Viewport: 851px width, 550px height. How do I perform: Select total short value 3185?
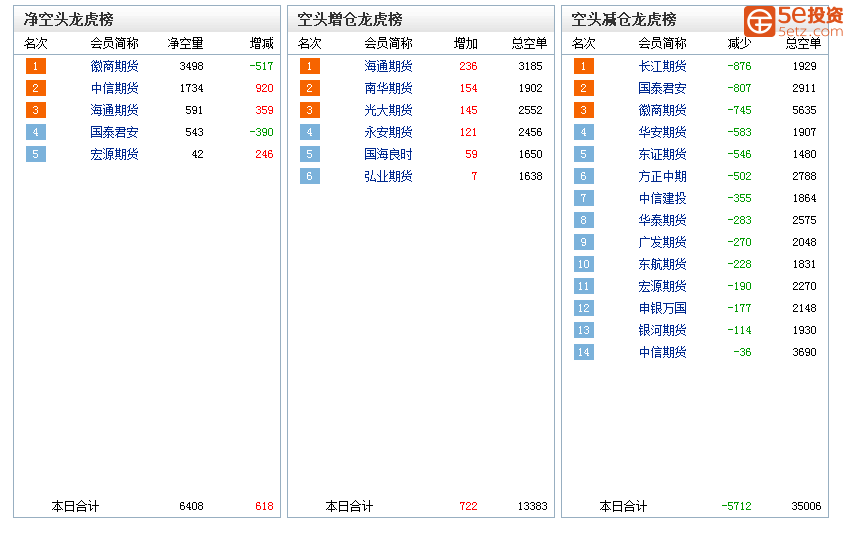pyautogui.click(x=530, y=66)
